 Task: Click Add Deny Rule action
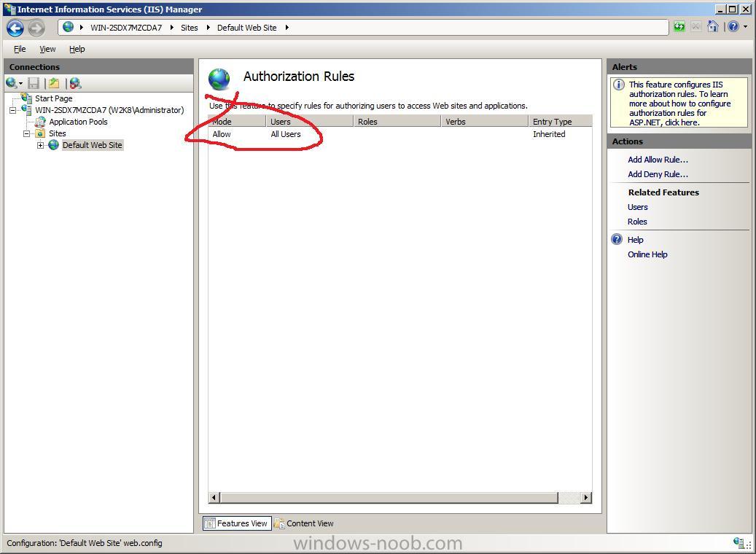point(658,174)
